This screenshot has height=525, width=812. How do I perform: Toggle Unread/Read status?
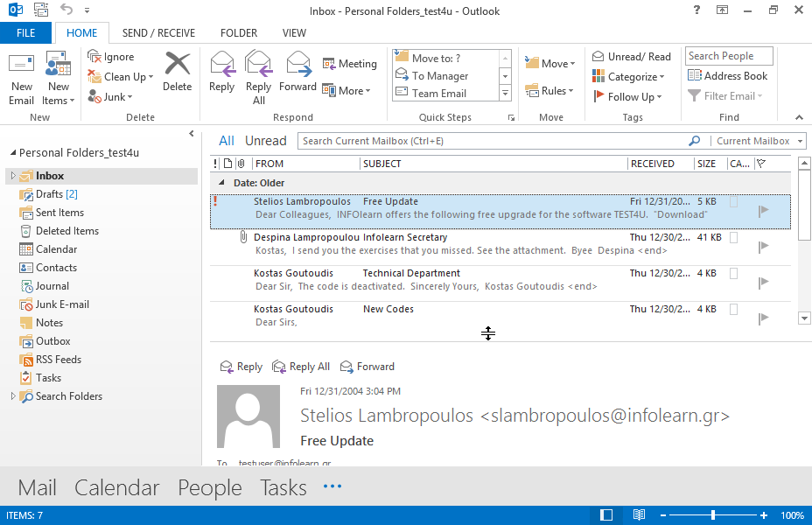pyautogui.click(x=631, y=56)
